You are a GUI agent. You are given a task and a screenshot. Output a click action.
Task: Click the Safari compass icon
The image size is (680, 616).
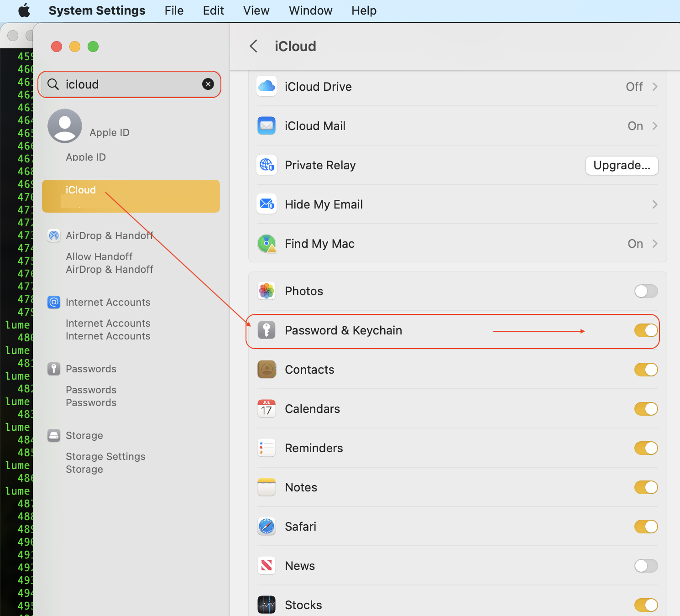267,526
